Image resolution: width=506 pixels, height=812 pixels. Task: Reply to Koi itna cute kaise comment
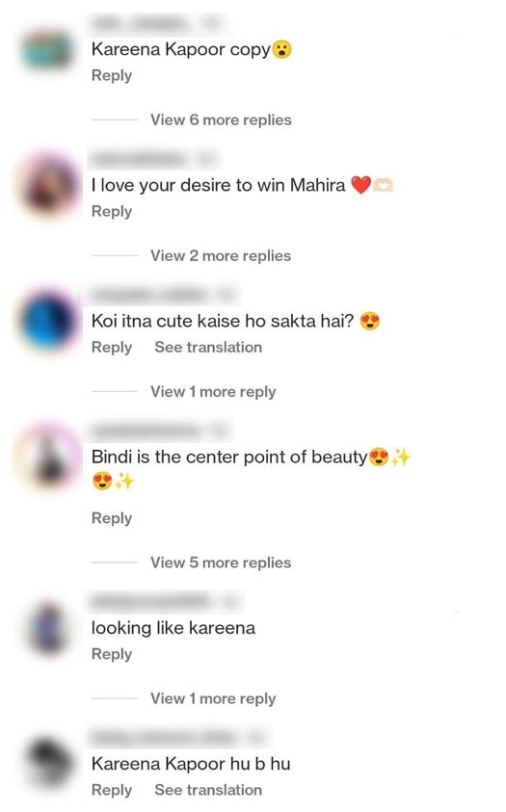[x=112, y=348]
